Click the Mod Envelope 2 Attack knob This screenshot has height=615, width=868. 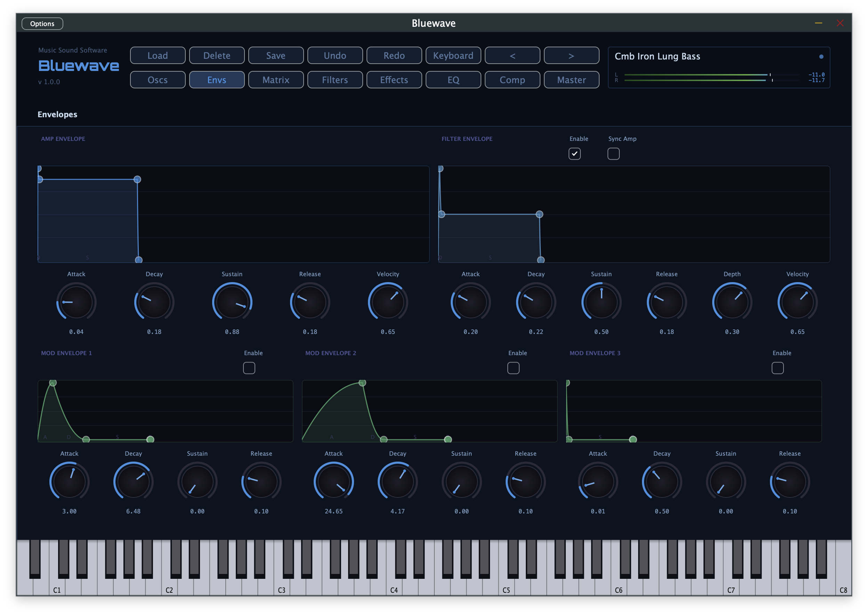click(x=333, y=482)
